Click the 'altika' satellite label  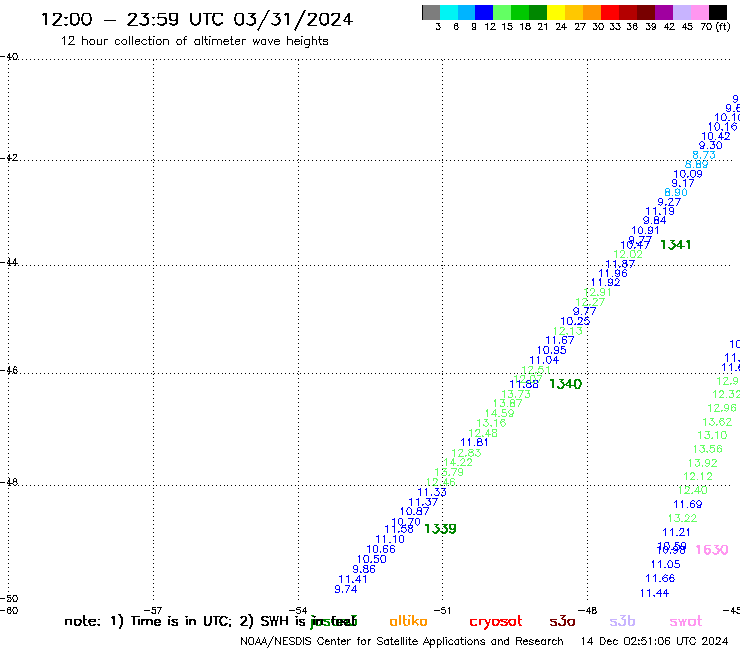coord(408,621)
